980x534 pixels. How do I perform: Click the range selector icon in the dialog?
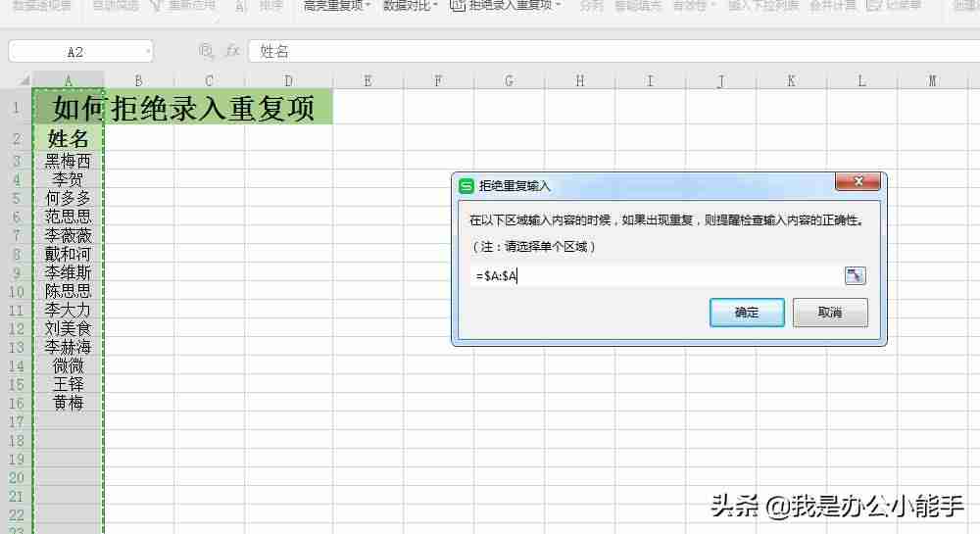(x=855, y=275)
